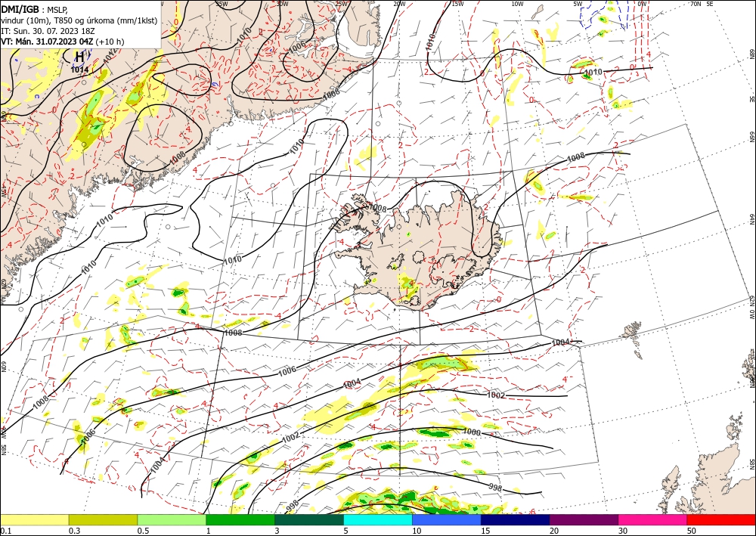Choose the navy 15–20 mm legend swatch
Image resolution: width=756 pixels, height=536 pixels.
[x=516, y=519]
